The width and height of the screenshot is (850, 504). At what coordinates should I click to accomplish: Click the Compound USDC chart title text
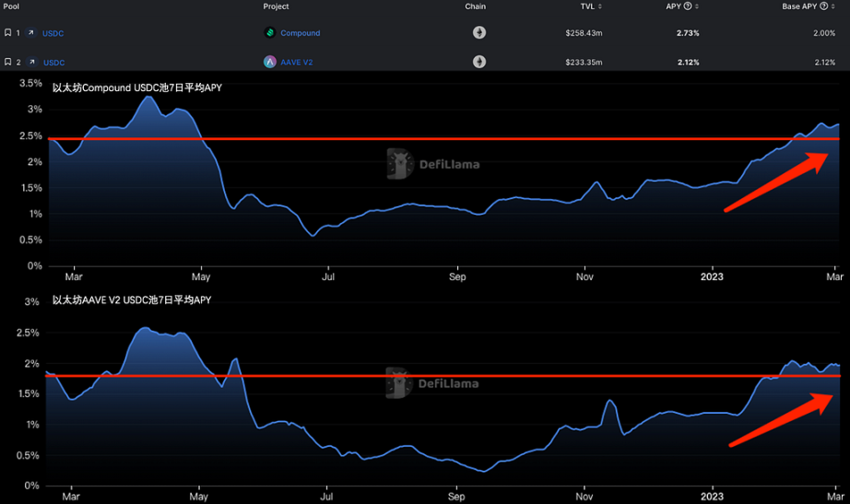137,88
